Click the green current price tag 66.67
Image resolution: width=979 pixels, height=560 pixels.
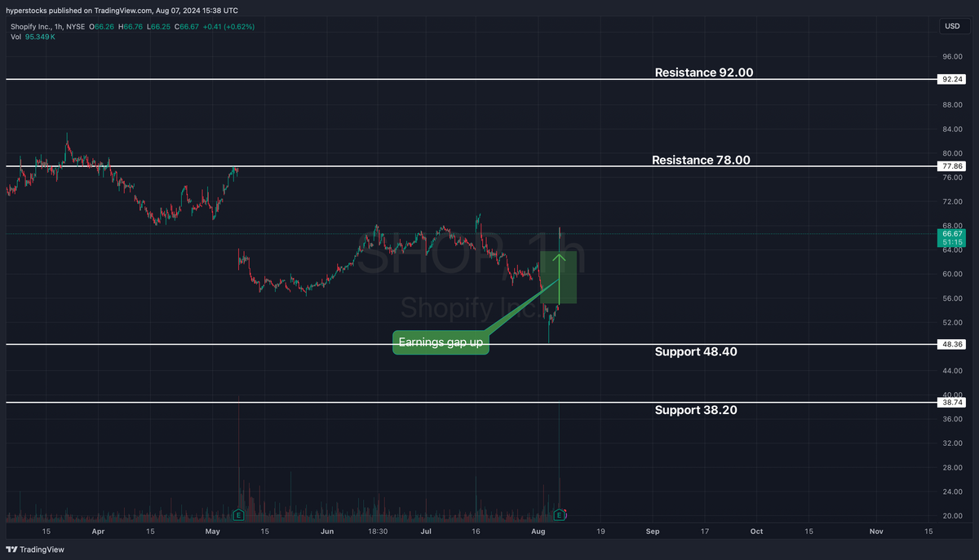951,233
